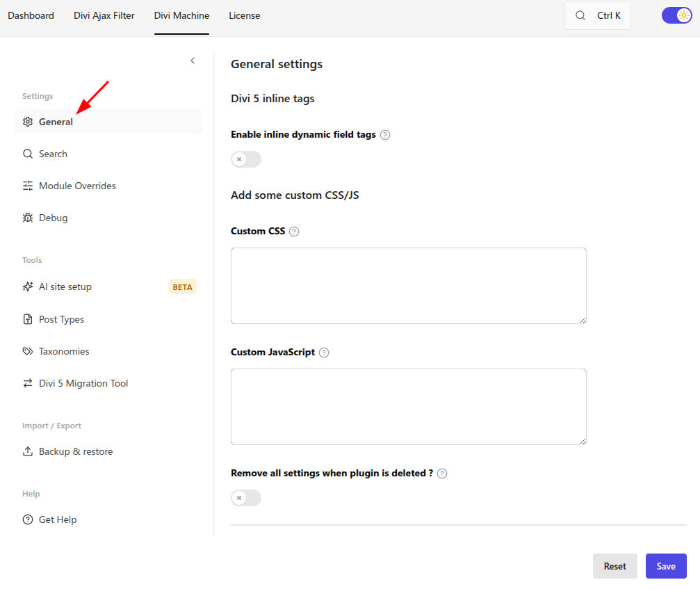Switch the light/dark theme toggle
Image resolution: width=700 pixels, height=589 pixels.
[x=677, y=15]
